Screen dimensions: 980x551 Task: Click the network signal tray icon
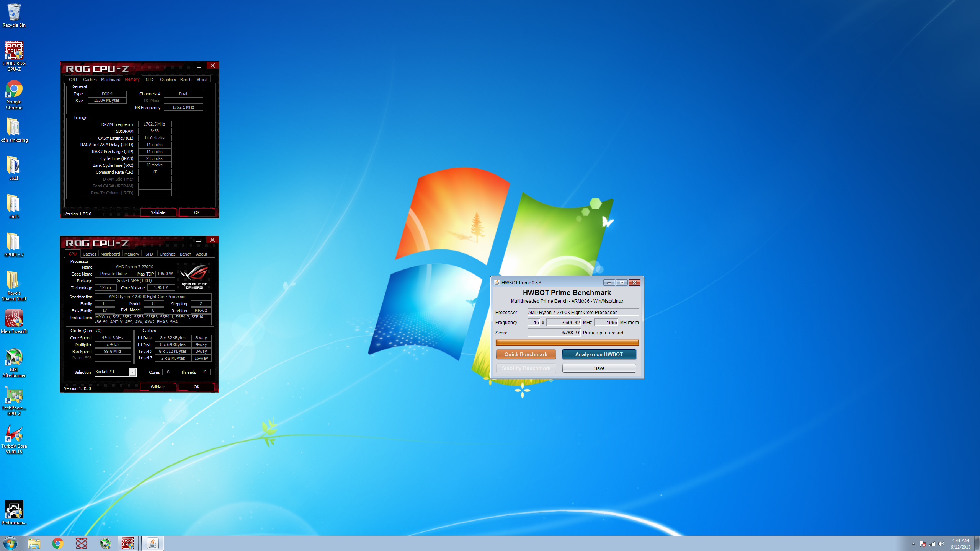[x=932, y=544]
